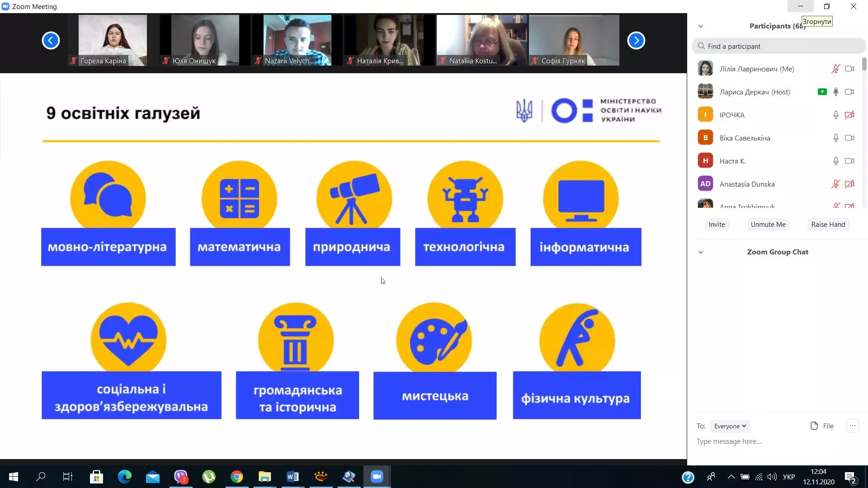Click the left arrow in the video gallery strip

51,40
